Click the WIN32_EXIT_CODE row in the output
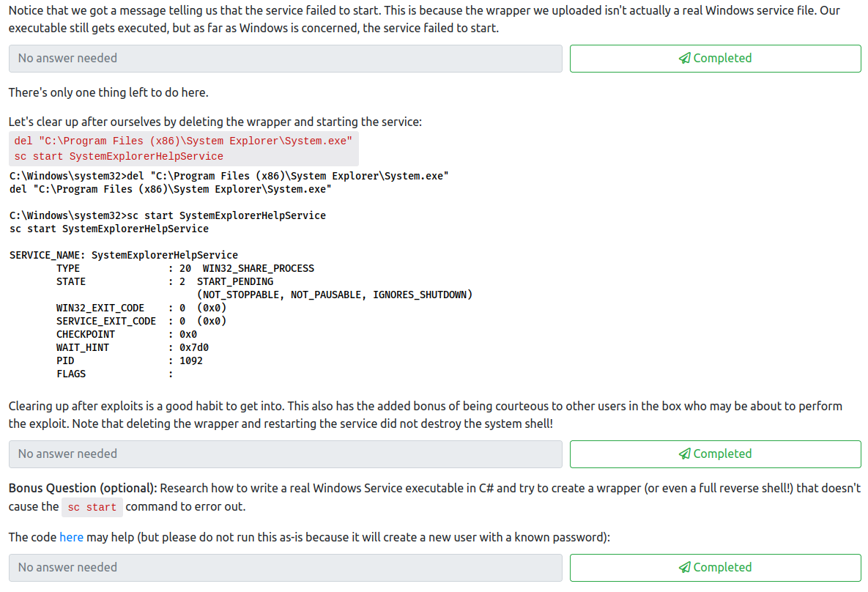 [x=100, y=308]
